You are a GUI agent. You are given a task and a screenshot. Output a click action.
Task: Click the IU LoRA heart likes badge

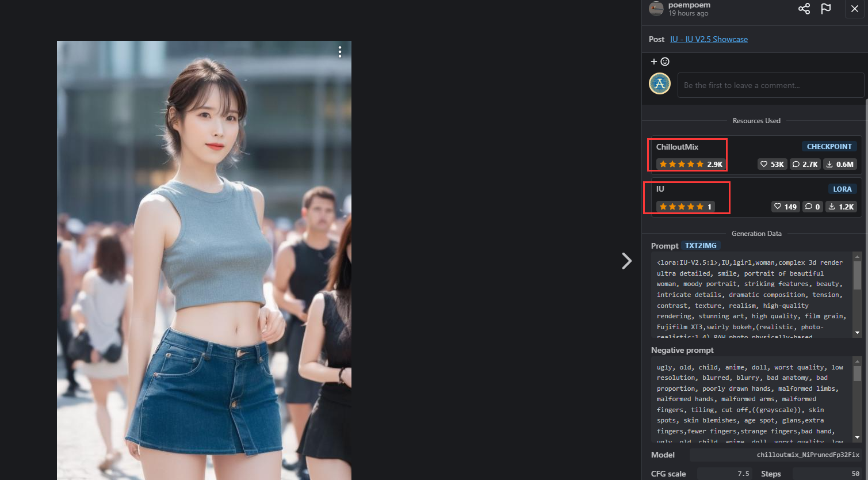click(x=785, y=207)
